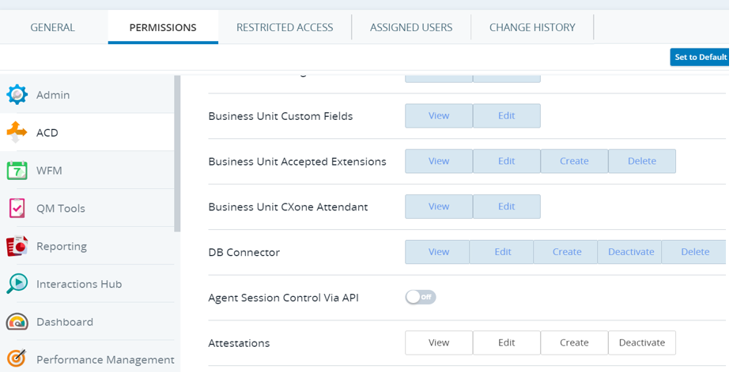This screenshot has height=372, width=733.
Task: Switch to the General tab
Action: [52, 27]
